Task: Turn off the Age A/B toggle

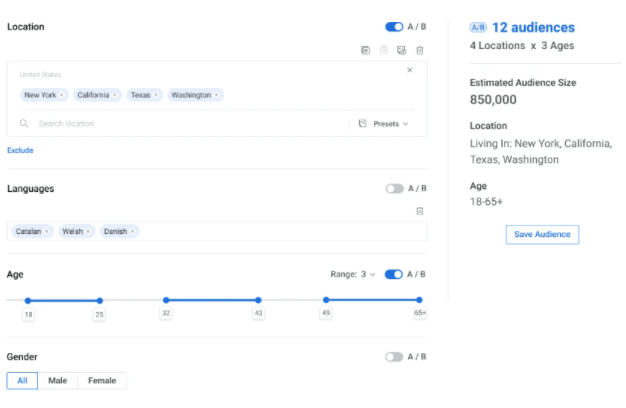Action: tap(394, 274)
